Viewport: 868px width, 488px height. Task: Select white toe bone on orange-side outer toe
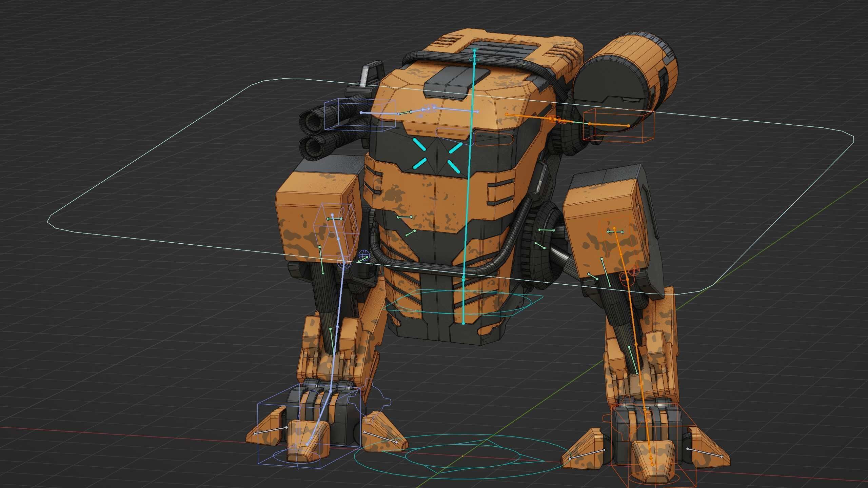(x=705, y=453)
